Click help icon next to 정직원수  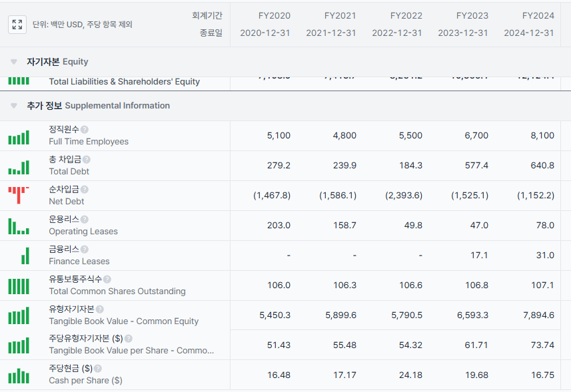[85, 130]
